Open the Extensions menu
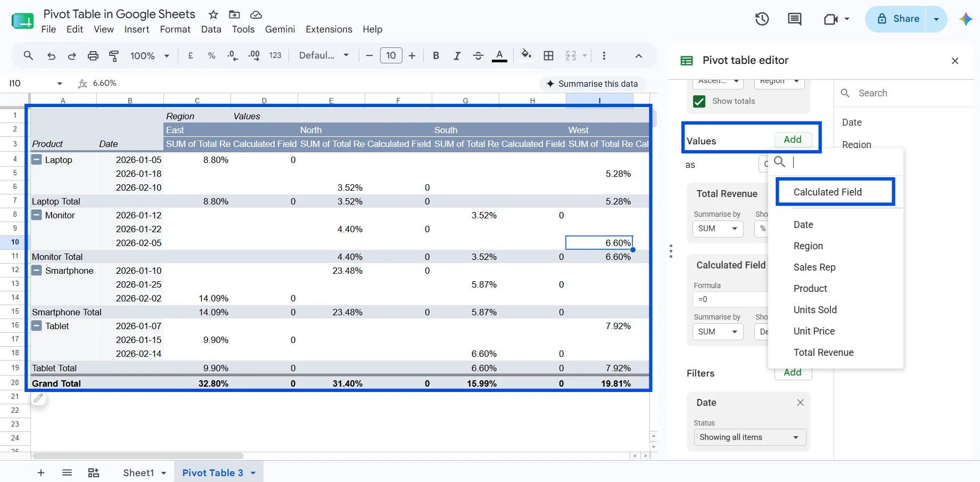Screen dimensions: 980x482 tap(329, 29)
